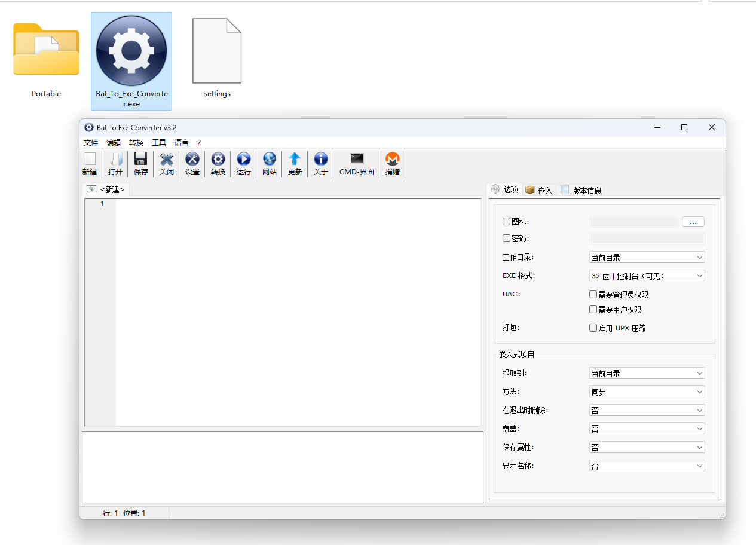Click the output log pane below the editor
The width and height of the screenshot is (756, 545).
click(282, 467)
